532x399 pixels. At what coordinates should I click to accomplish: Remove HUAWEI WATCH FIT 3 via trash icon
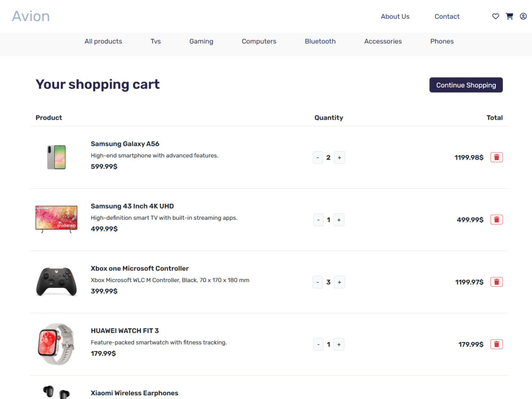[496, 344]
